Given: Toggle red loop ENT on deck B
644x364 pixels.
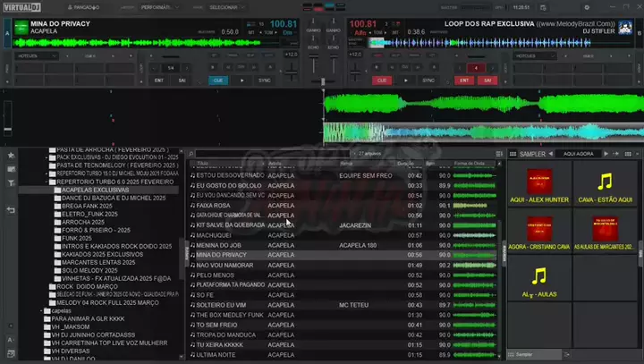Looking at the screenshot, I should pos(464,80).
